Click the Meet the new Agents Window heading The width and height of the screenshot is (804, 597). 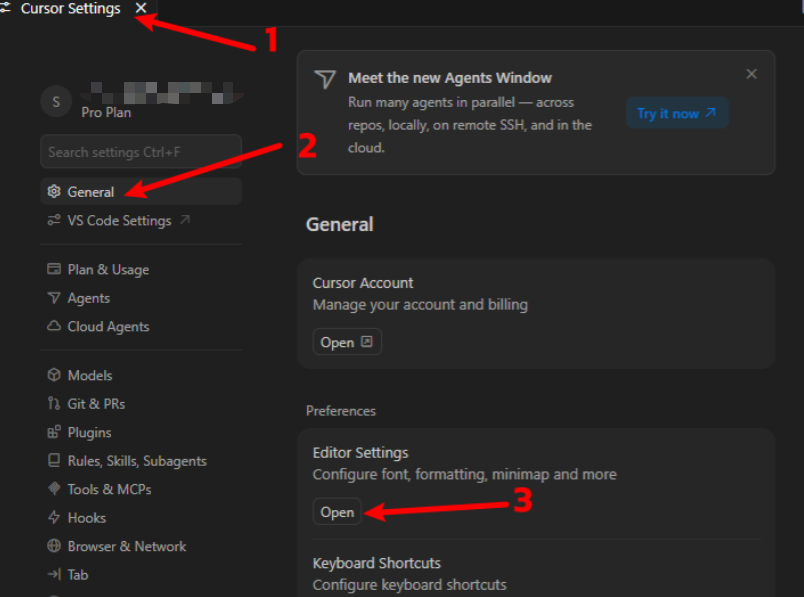click(450, 78)
